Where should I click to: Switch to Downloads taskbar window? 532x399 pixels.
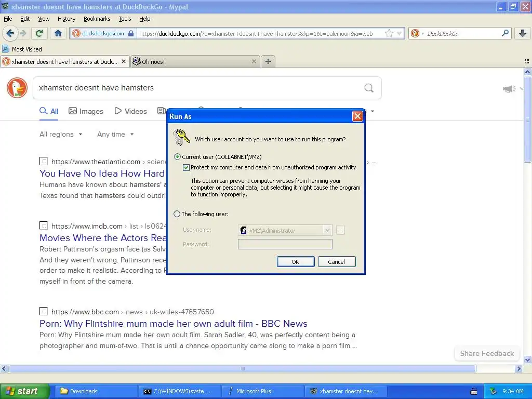96,391
